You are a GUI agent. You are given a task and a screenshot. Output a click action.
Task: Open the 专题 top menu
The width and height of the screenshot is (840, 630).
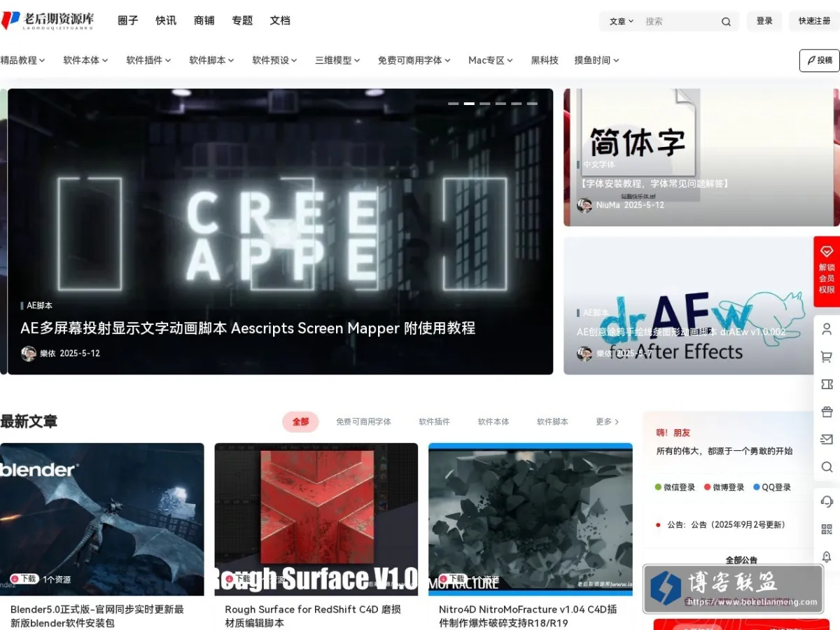(x=242, y=20)
